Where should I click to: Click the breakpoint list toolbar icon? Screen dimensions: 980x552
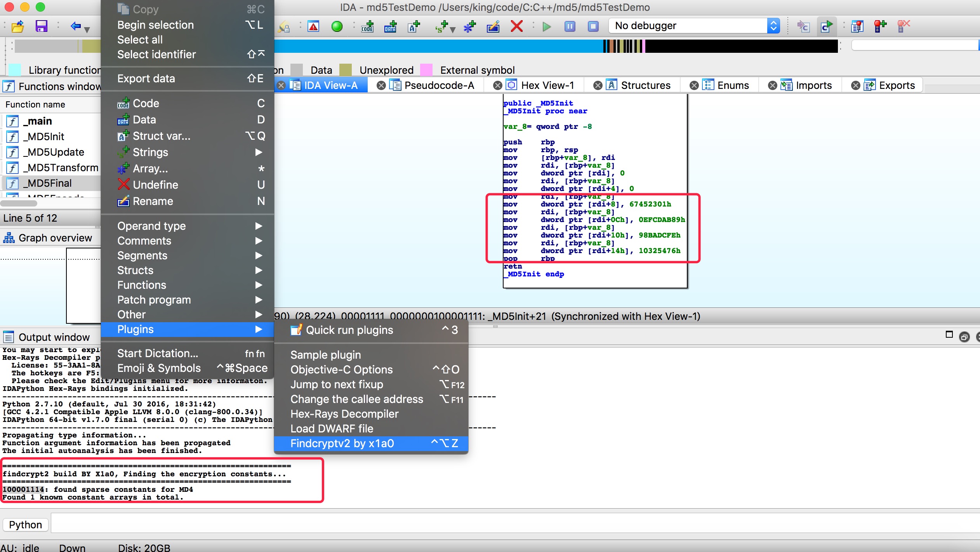click(x=857, y=26)
